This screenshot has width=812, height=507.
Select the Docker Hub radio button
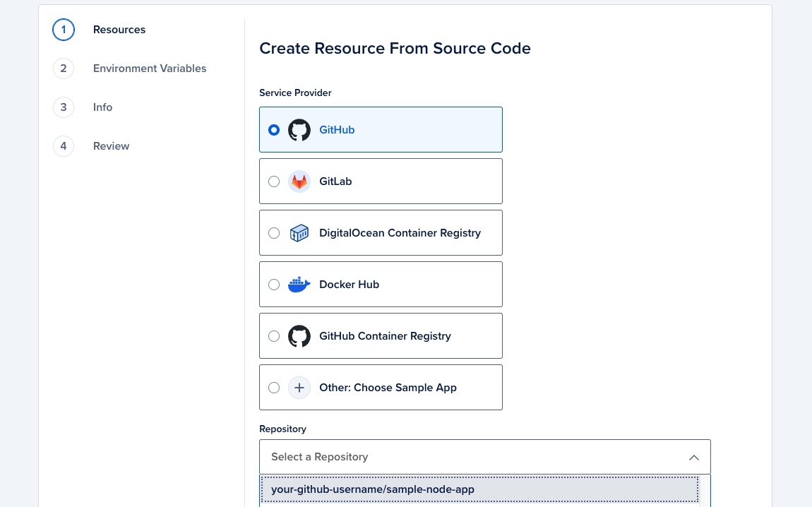pyautogui.click(x=274, y=285)
